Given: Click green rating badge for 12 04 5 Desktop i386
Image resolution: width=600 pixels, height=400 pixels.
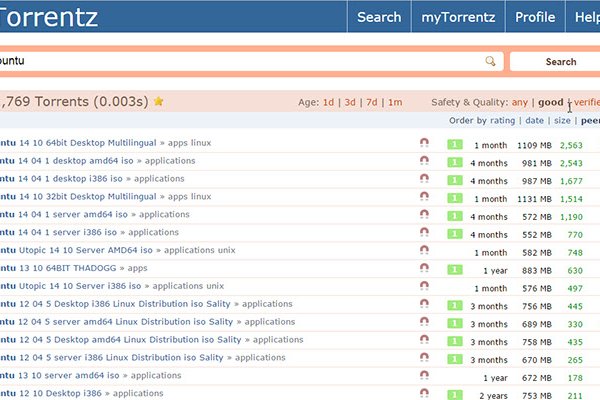Looking at the screenshot, I should pyautogui.click(x=454, y=306).
